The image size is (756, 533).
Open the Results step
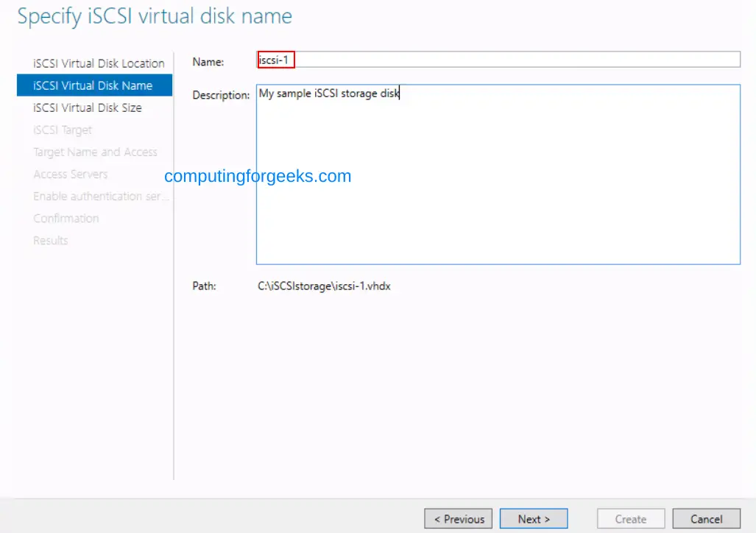pyautogui.click(x=50, y=240)
